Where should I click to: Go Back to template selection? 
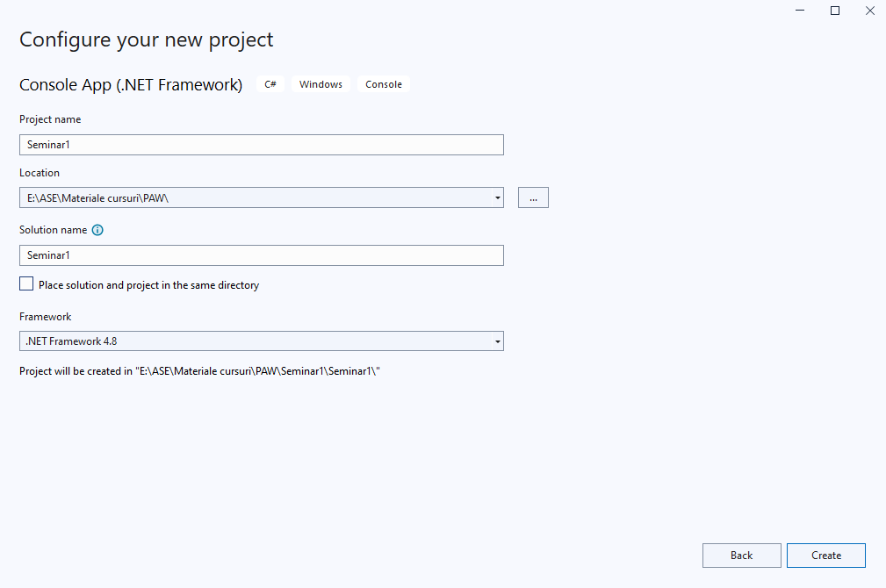tap(741, 556)
